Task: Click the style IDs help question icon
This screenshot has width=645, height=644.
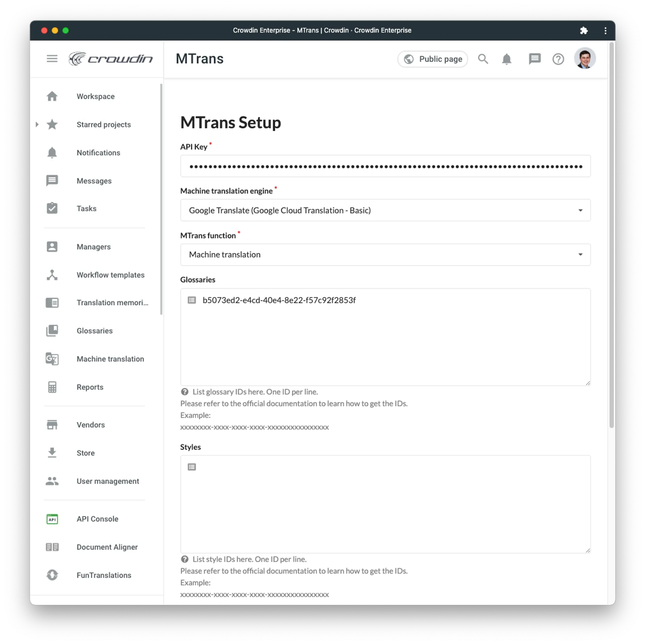Action: coord(184,559)
